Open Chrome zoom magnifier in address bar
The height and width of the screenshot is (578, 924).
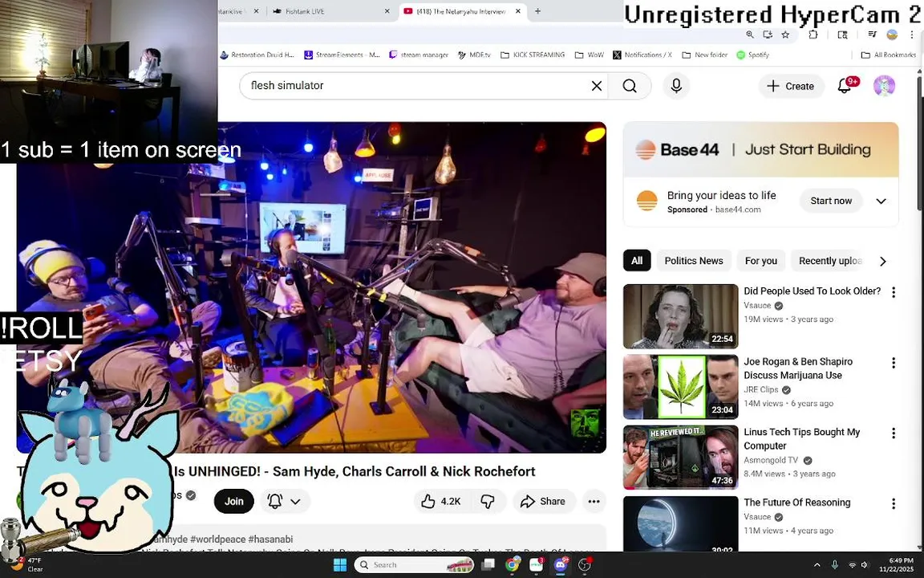click(x=750, y=35)
